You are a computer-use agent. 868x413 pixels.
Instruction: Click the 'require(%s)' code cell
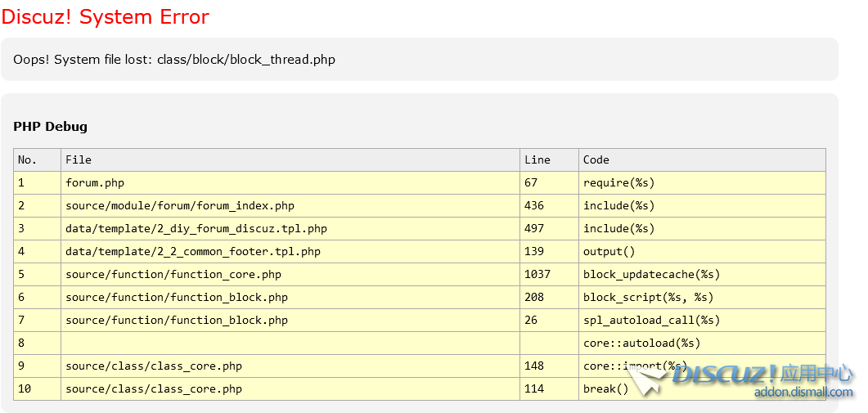pos(702,182)
